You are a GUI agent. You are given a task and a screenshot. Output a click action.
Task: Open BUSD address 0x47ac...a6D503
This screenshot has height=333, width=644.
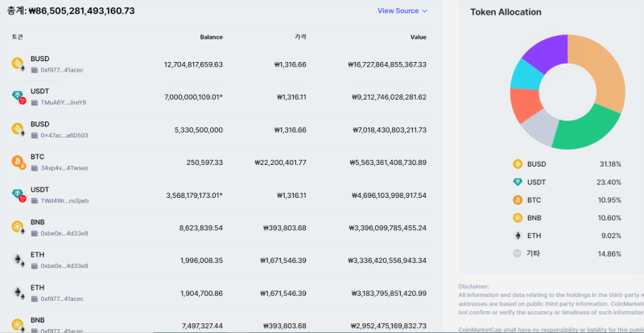[64, 135]
